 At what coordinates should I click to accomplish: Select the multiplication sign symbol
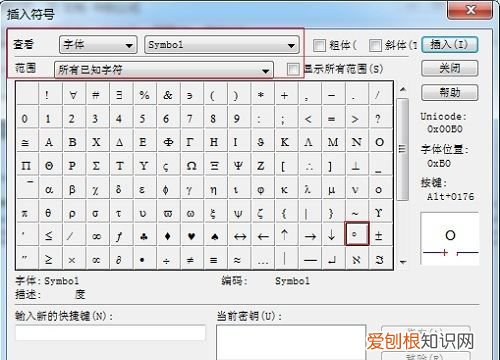click(73, 258)
